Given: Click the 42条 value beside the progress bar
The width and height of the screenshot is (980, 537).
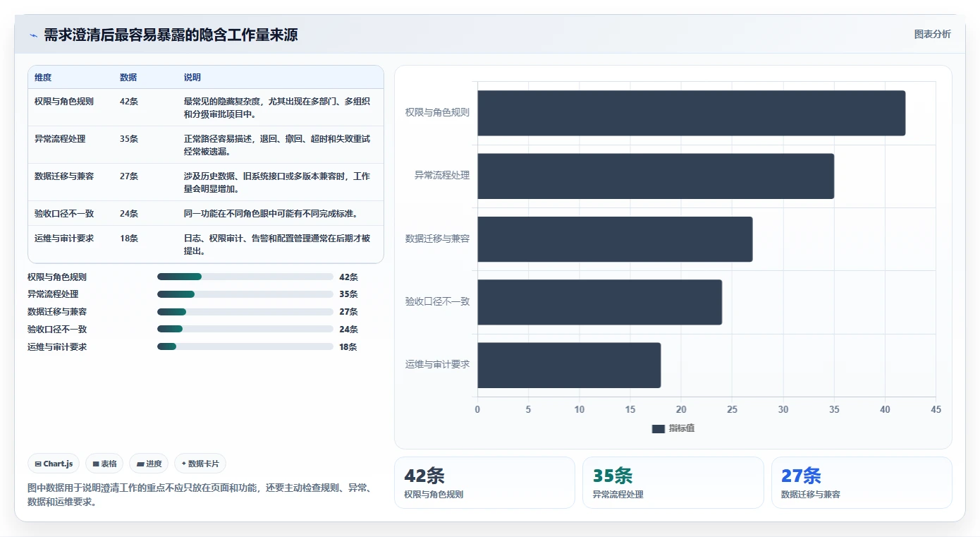Looking at the screenshot, I should point(348,277).
